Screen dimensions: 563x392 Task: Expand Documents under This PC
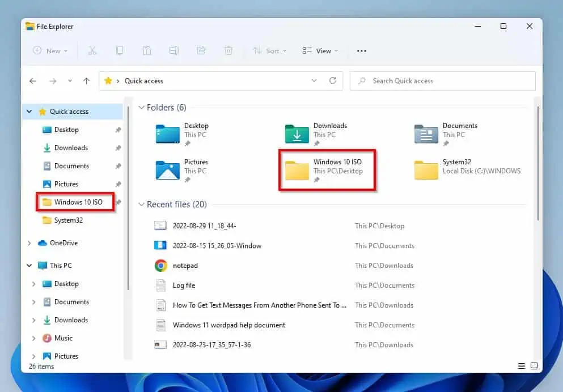click(34, 302)
